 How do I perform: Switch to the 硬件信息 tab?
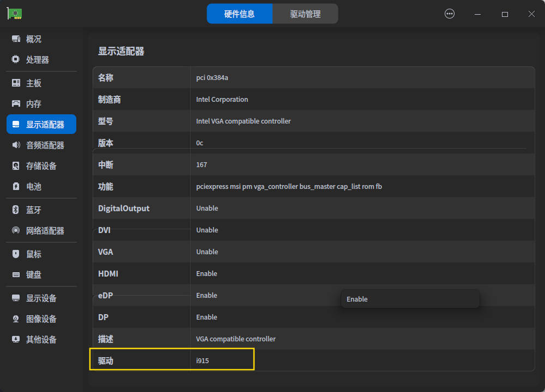[x=239, y=14]
